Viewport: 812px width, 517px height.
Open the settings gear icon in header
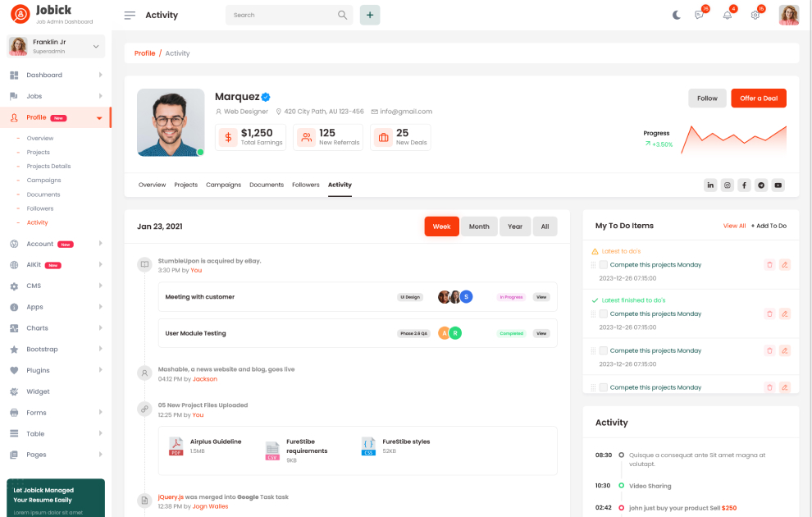[755, 15]
